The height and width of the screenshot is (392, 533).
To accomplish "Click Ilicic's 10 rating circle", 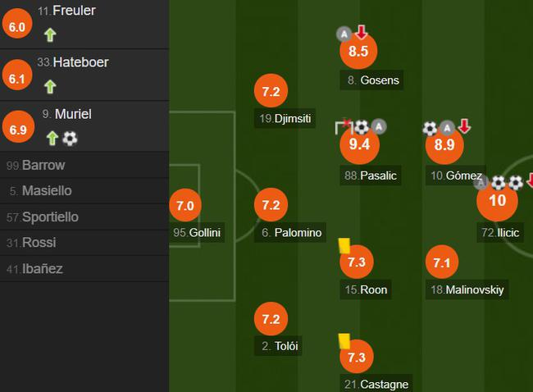I will point(497,202).
